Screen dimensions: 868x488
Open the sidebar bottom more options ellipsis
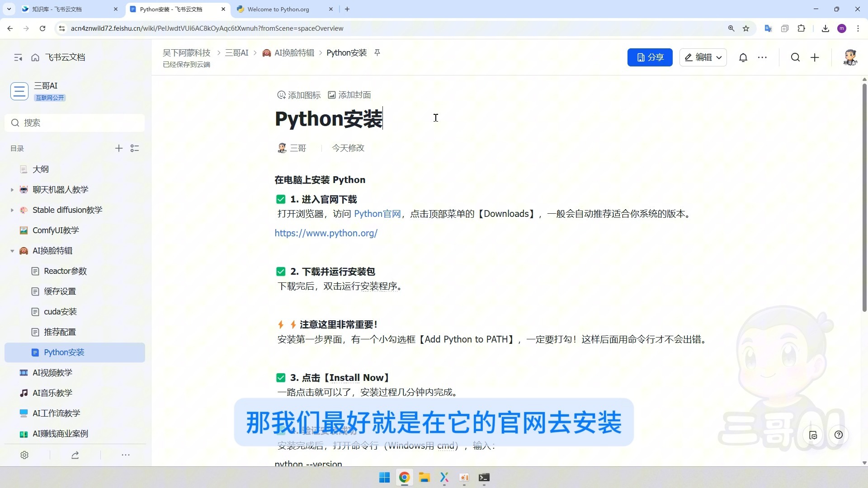pos(126,455)
